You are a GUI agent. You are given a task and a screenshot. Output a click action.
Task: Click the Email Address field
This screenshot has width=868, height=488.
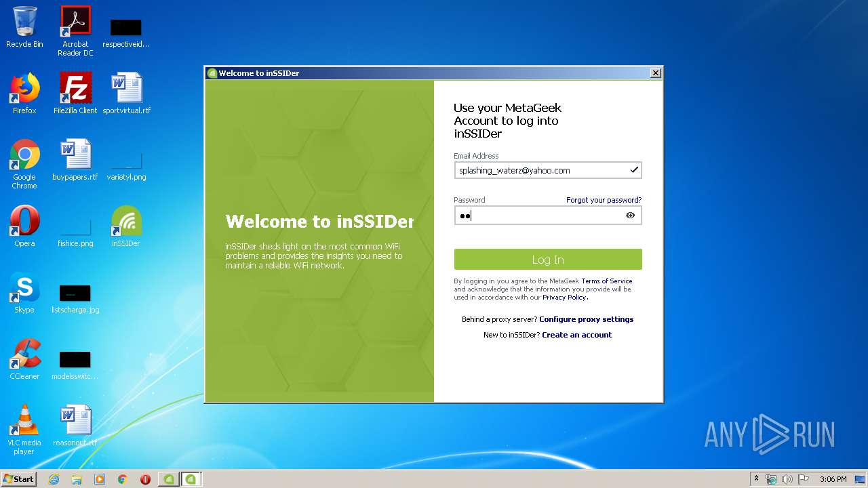(x=548, y=170)
